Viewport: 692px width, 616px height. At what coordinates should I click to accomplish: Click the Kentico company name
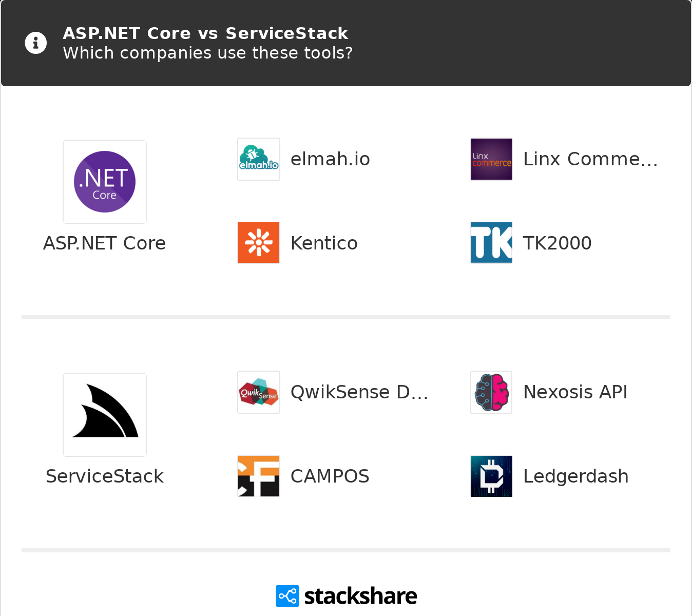(324, 243)
